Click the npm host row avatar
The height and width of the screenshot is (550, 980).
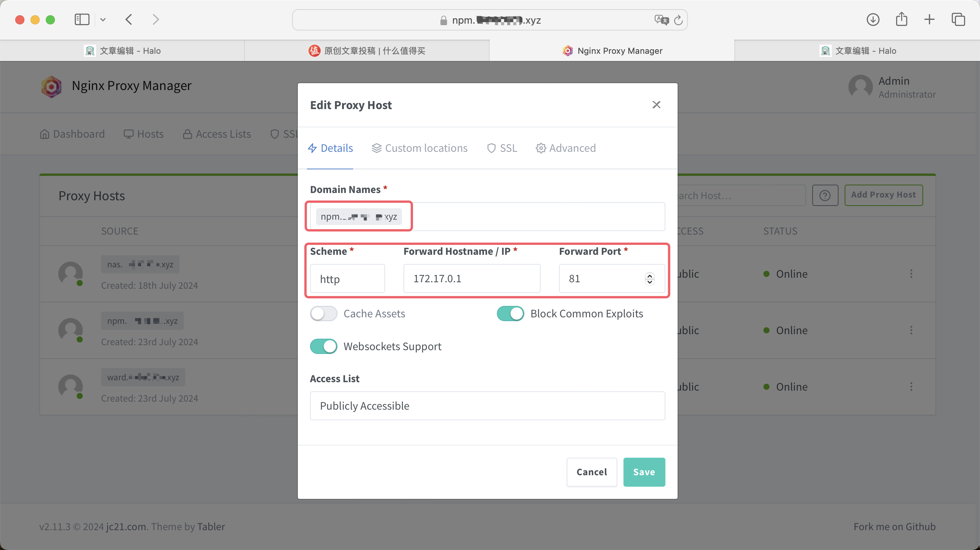(71, 330)
